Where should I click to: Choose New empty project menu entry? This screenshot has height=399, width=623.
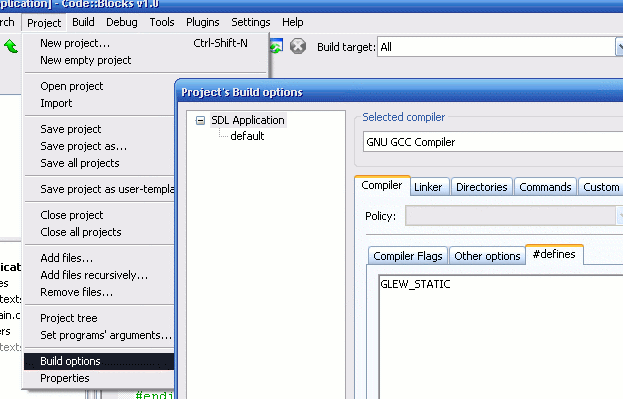(x=86, y=60)
